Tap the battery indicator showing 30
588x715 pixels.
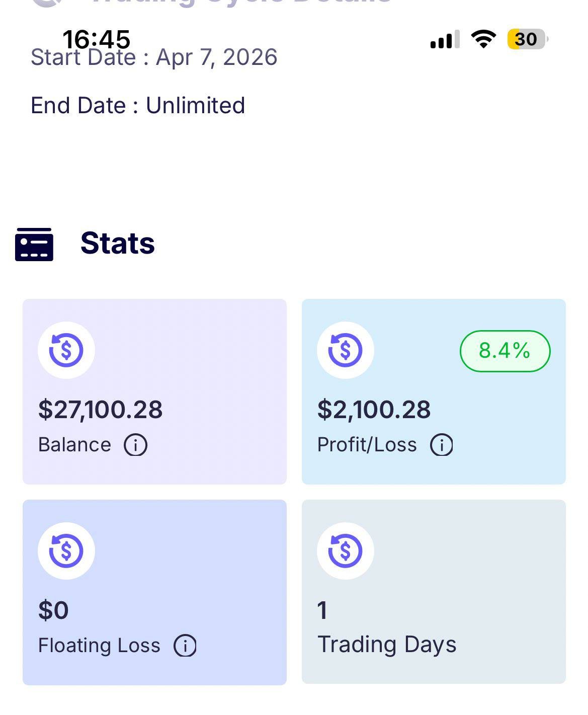[x=527, y=39]
